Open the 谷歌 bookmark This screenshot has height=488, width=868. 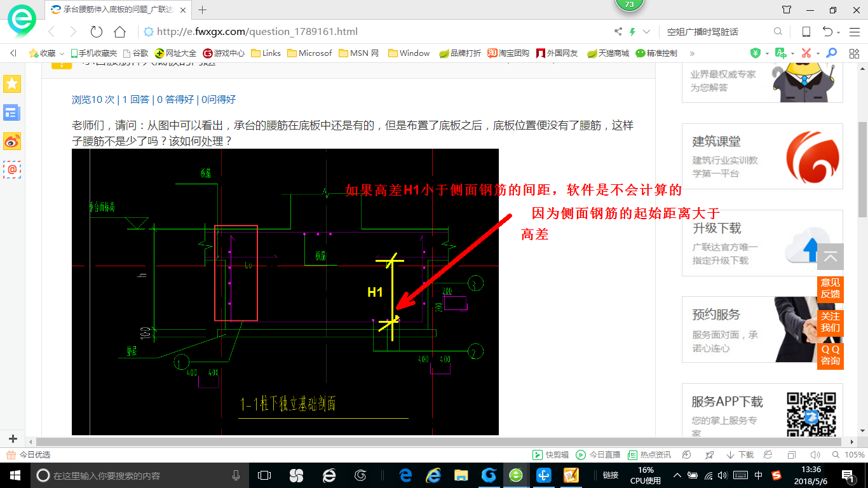pos(135,53)
